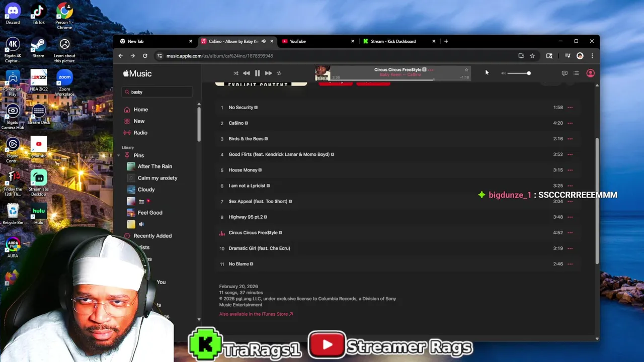Image resolution: width=644 pixels, height=362 pixels.
Task: Launch Streamlabs Desktop shortcut
Action: coord(39,184)
